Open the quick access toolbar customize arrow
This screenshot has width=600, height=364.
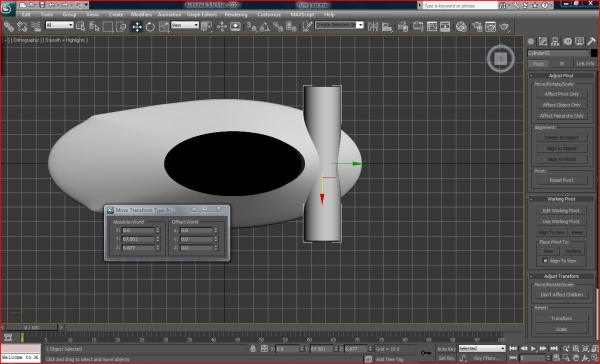tap(86, 5)
